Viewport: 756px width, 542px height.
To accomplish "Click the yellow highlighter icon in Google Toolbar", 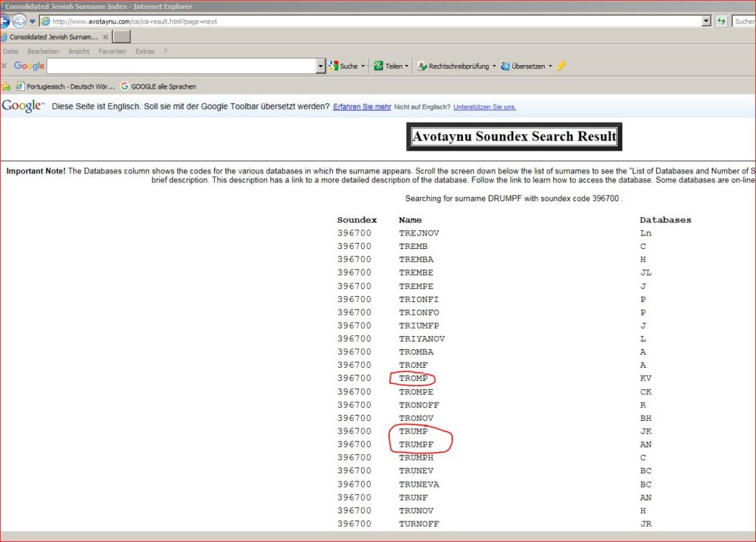I will pyautogui.click(x=561, y=66).
